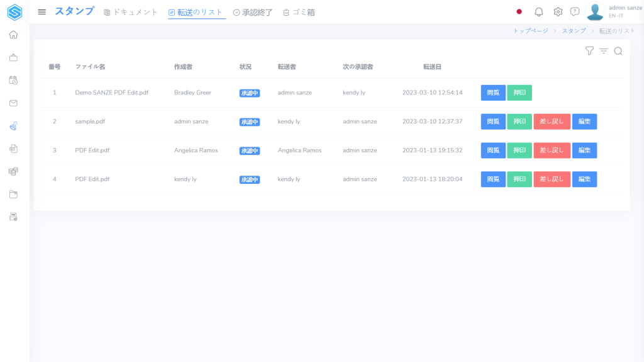
Task: Click 押印 for Demo SANZE PDF Edit.pdf
Action: point(519,93)
